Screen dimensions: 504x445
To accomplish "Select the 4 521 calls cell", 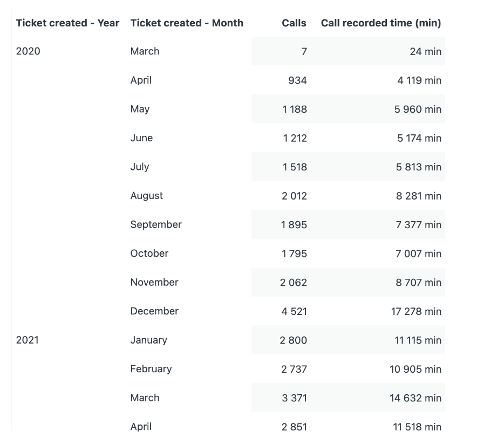I will 294,311.
